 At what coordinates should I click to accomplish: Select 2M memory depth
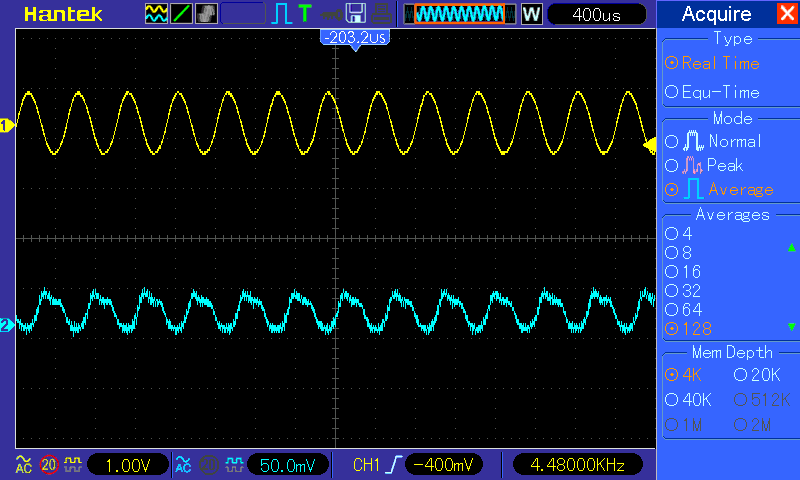pyautogui.click(x=753, y=424)
